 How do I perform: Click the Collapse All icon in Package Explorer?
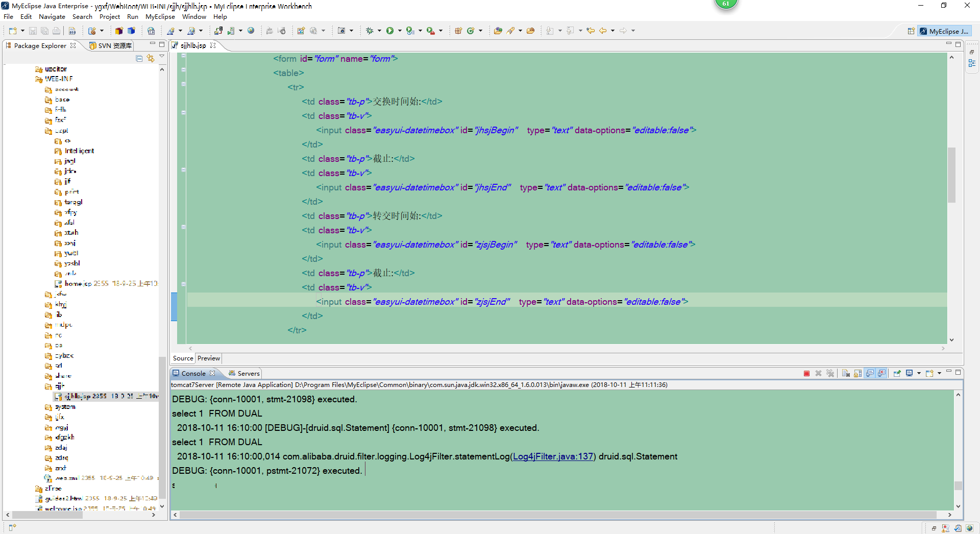(139, 59)
